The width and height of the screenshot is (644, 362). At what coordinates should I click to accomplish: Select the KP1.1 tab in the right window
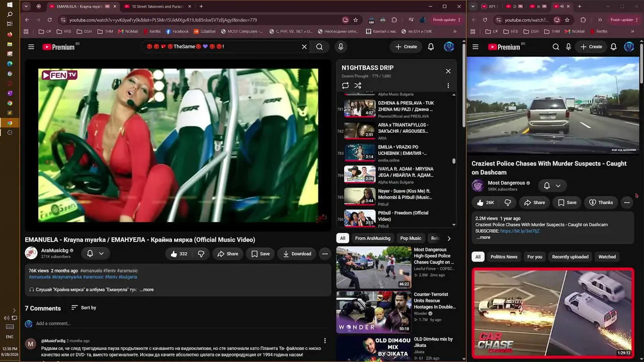490,7
